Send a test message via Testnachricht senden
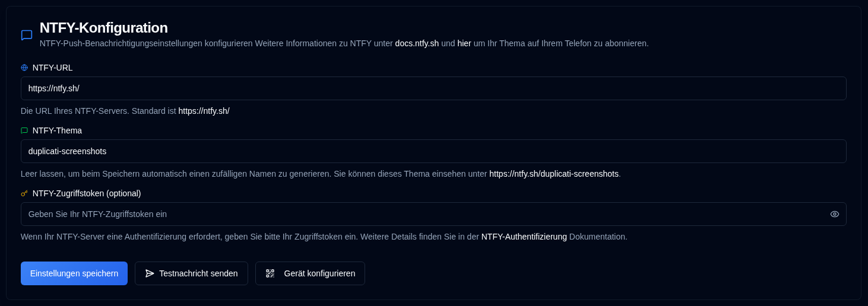Viewport: 868px width, 306px height. (x=191, y=273)
